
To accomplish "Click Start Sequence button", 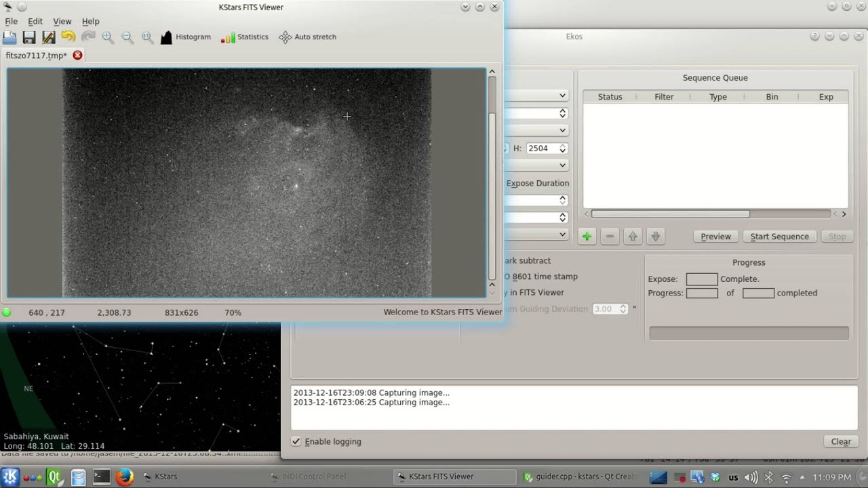I will [x=779, y=237].
